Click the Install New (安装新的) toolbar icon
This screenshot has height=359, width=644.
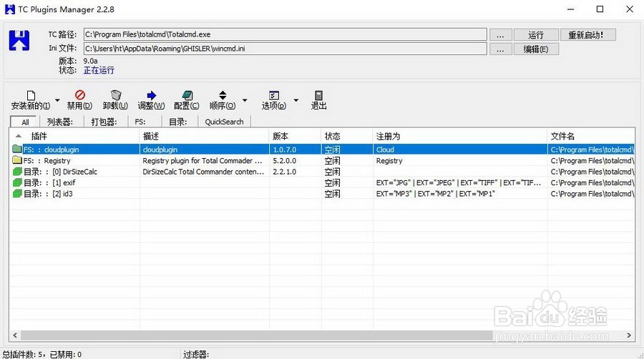[x=31, y=96]
